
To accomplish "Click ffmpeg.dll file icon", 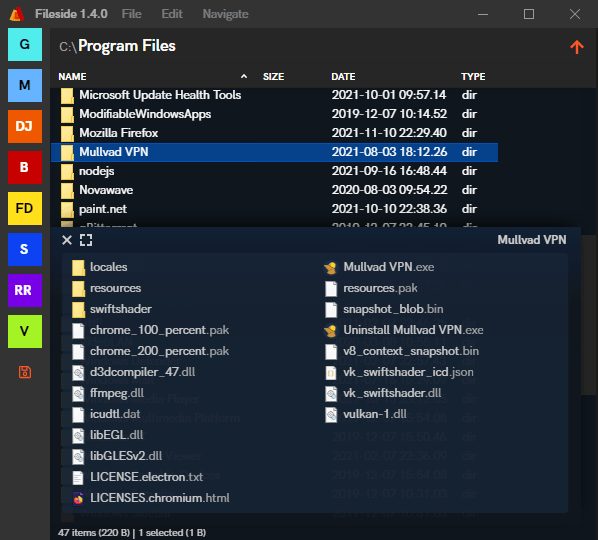I will [x=79, y=394].
